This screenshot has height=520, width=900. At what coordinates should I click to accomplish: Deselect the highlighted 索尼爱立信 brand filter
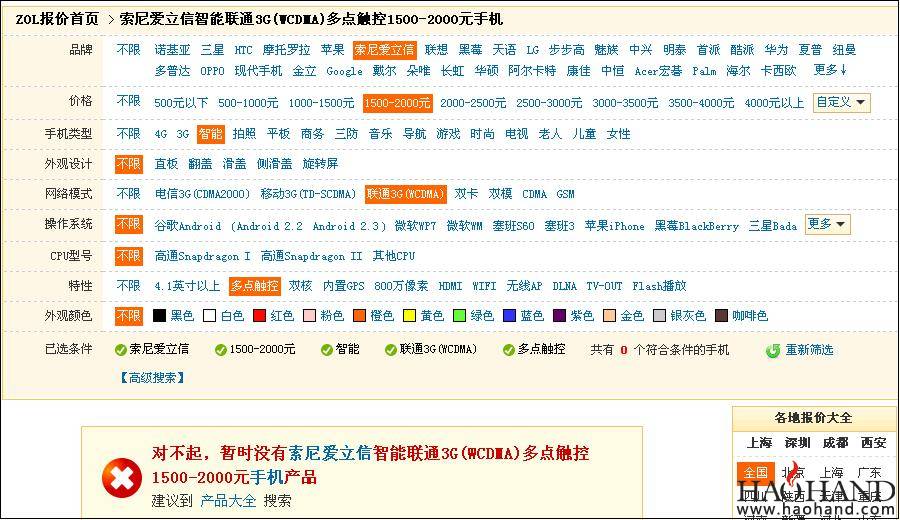point(385,50)
